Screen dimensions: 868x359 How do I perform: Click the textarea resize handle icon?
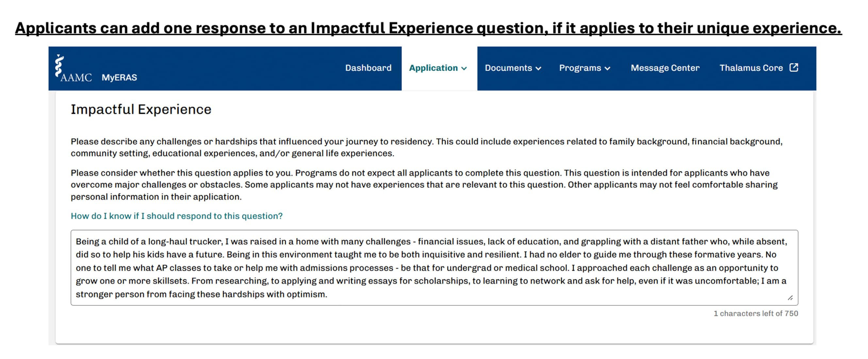pyautogui.click(x=791, y=298)
